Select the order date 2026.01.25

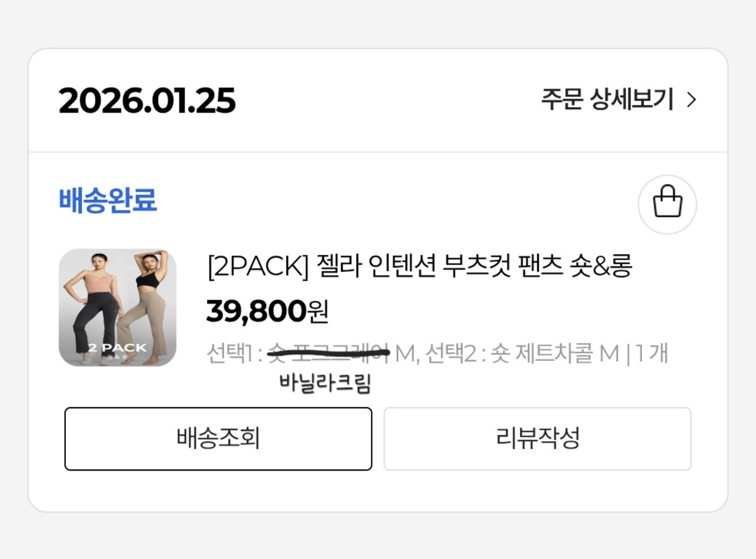click(147, 101)
